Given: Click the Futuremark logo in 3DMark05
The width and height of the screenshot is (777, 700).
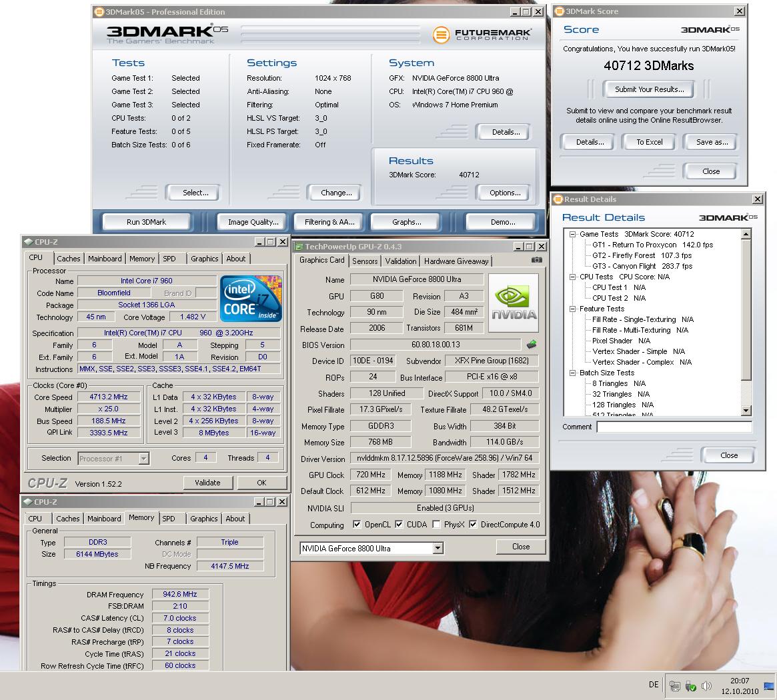Looking at the screenshot, I should coord(482,34).
